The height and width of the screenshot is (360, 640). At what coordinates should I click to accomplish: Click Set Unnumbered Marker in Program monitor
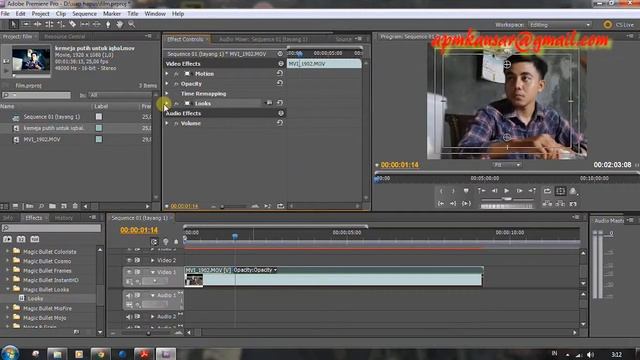pyautogui.click(x=466, y=191)
